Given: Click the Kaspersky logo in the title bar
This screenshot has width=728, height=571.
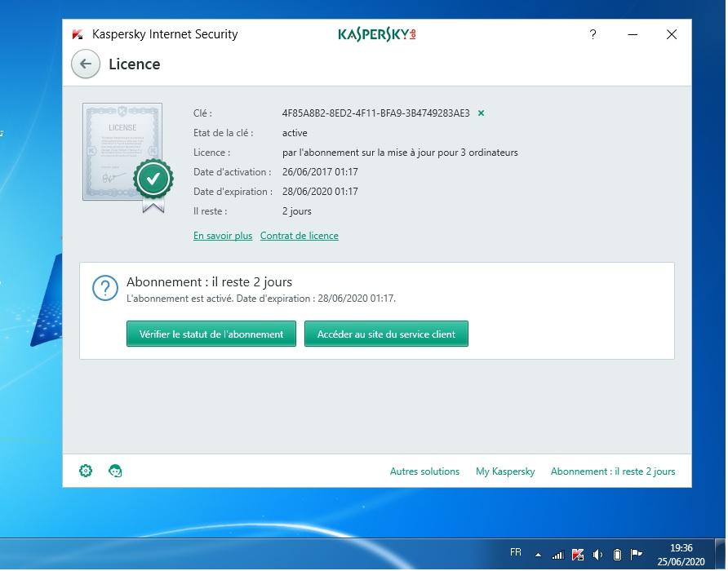Looking at the screenshot, I should tap(377, 34).
